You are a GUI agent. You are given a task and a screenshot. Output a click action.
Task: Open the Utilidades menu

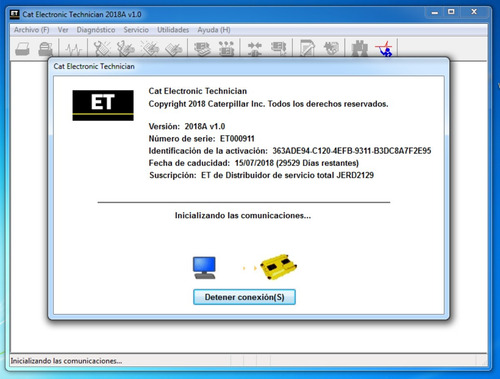tap(173, 30)
